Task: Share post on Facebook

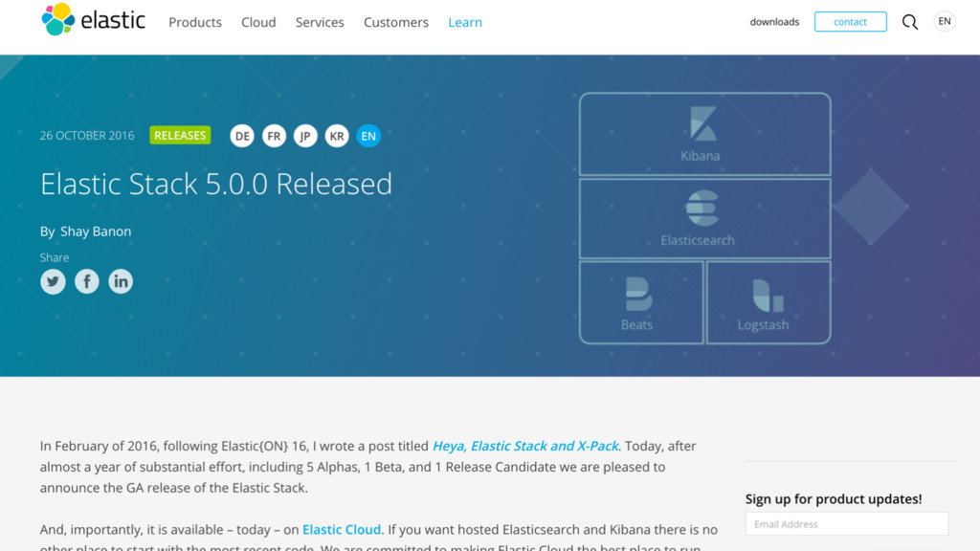Action: [x=87, y=281]
